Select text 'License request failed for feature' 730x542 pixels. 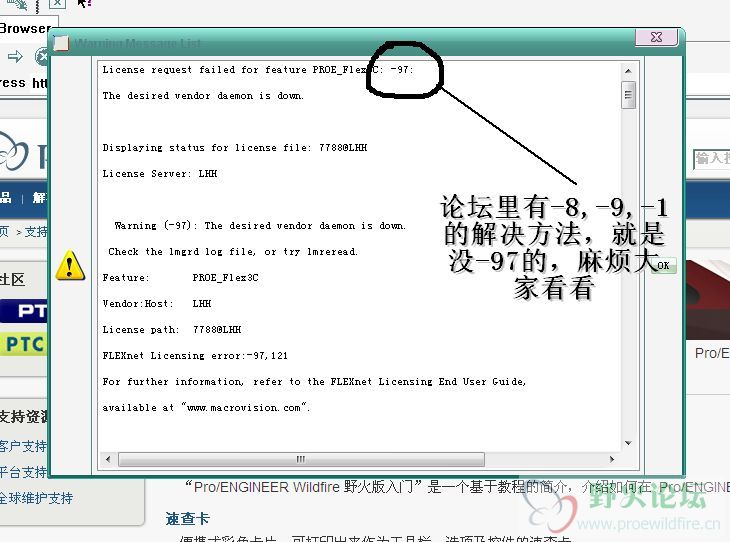coord(204,70)
